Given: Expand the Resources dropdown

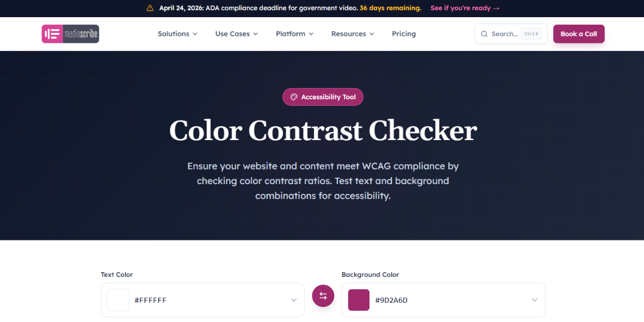Looking at the screenshot, I should click(352, 33).
